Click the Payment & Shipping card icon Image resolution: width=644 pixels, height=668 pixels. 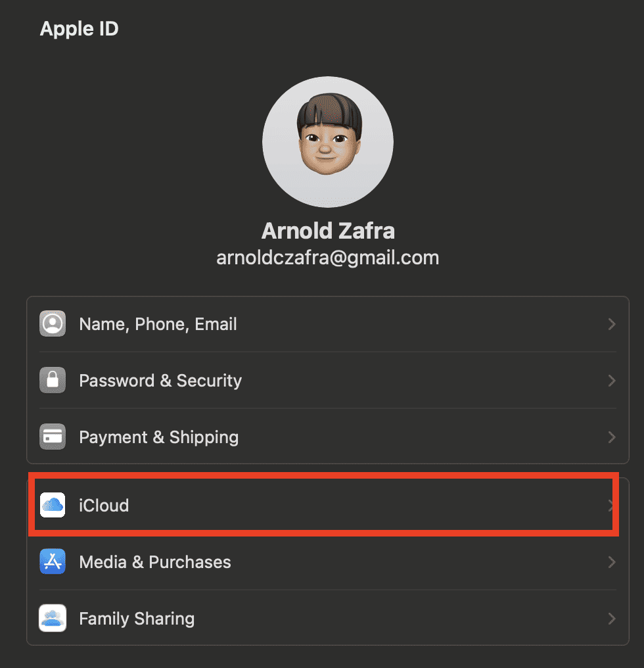pyautogui.click(x=53, y=437)
